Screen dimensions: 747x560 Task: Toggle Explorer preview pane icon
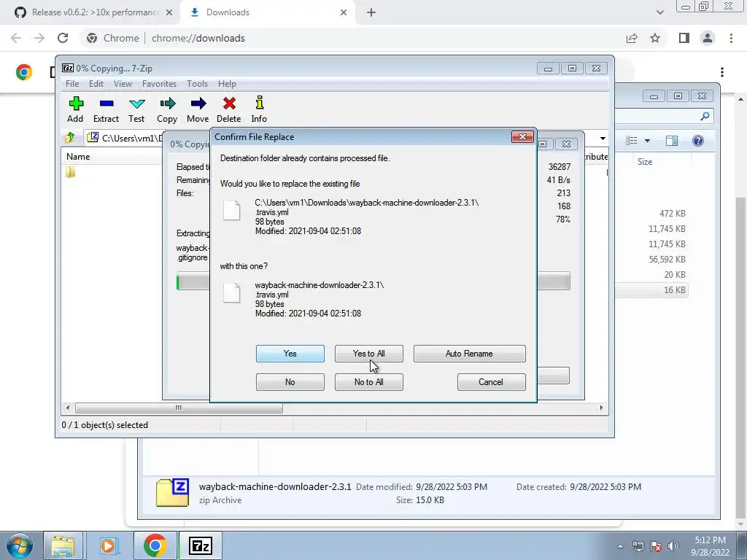tap(672, 141)
